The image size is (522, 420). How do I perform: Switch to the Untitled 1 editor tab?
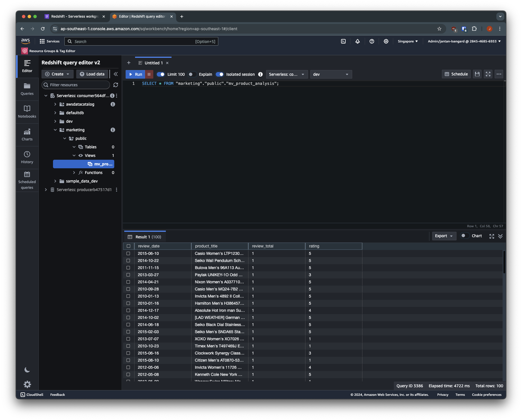(x=154, y=63)
